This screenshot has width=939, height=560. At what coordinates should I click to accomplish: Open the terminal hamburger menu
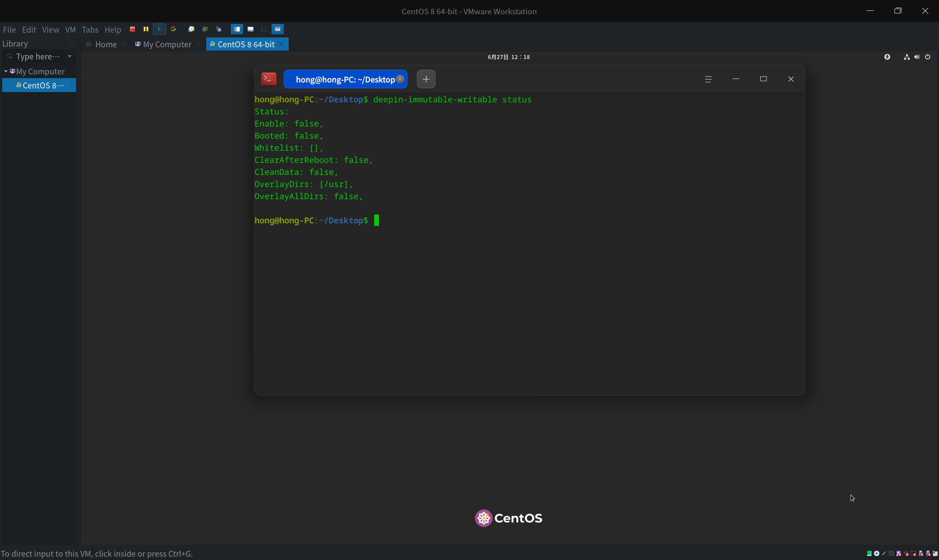point(708,79)
